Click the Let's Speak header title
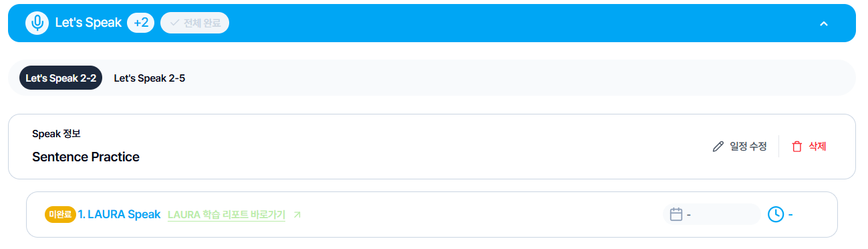 (88, 23)
